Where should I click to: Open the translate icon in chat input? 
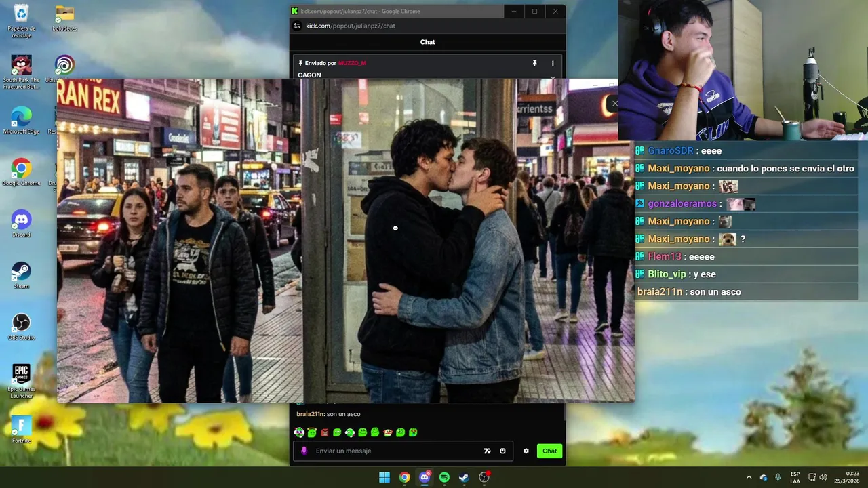[487, 451]
